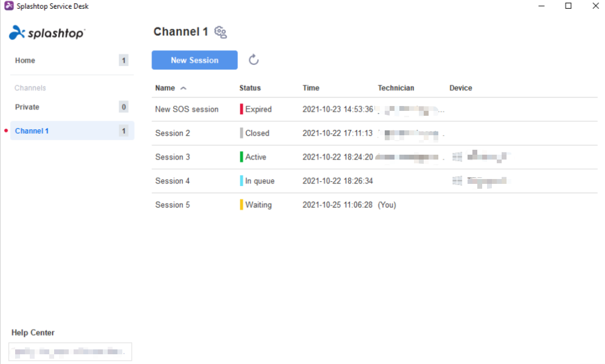This screenshot has height=364, width=605.
Task: Click the Splashtop Service Desk title bar icon
Action: point(9,6)
